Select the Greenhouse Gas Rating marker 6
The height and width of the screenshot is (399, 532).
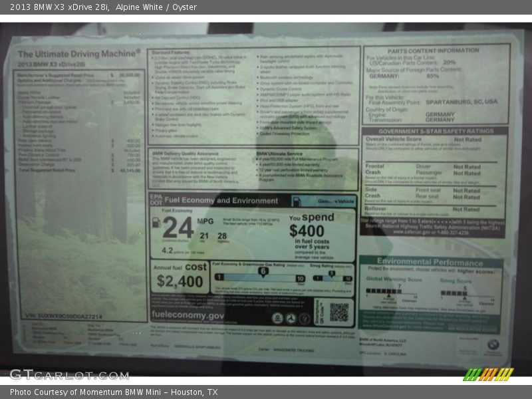click(263, 271)
